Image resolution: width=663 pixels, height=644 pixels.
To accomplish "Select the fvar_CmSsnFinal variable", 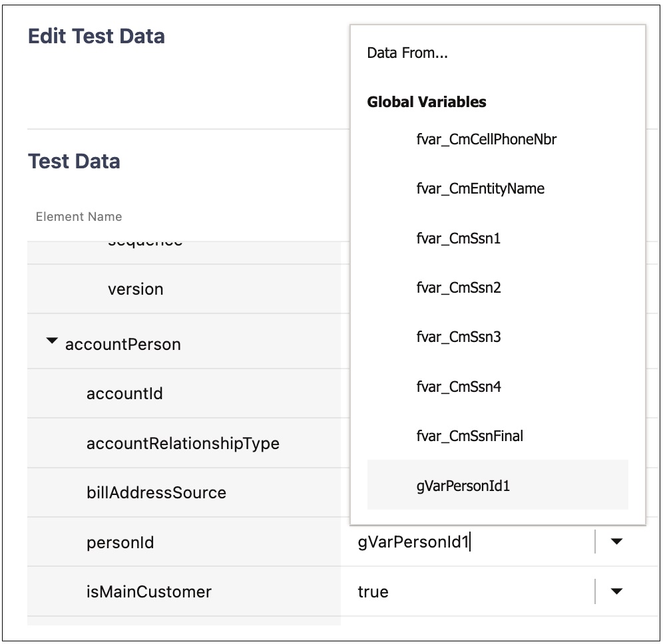I will point(469,436).
